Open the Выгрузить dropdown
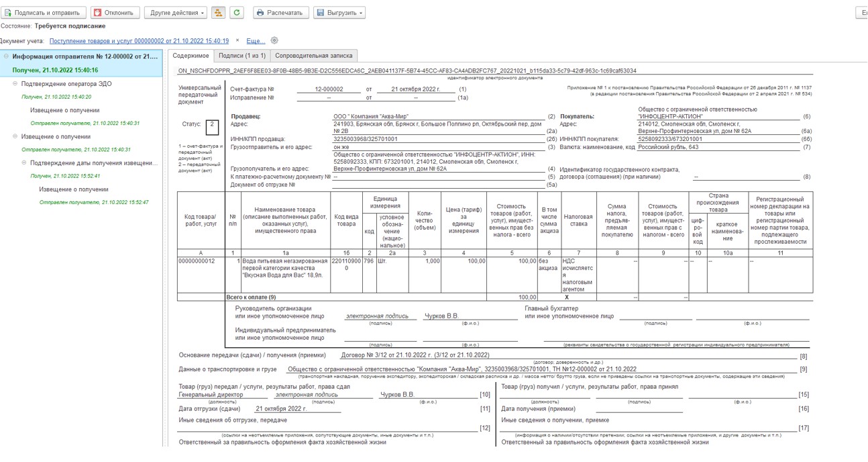868x462 pixels. [339, 13]
